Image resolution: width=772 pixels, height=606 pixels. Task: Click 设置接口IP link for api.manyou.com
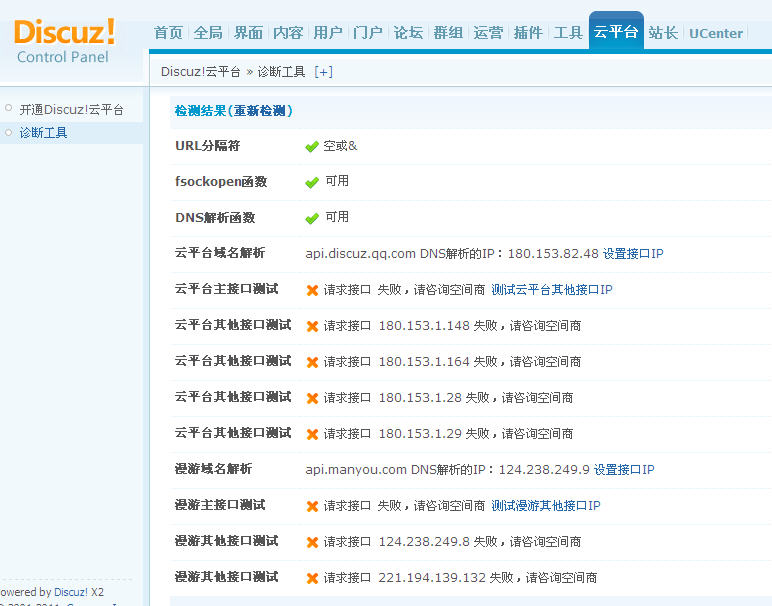click(x=624, y=470)
